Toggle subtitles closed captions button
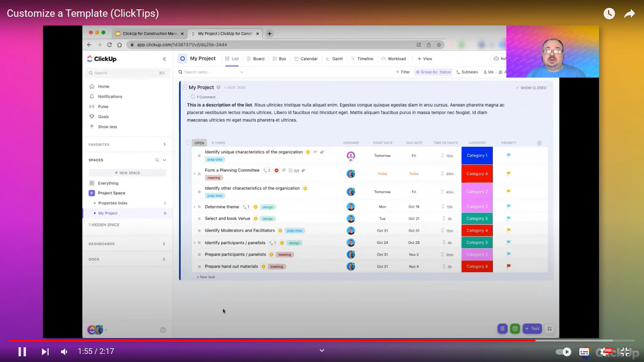 584,352
